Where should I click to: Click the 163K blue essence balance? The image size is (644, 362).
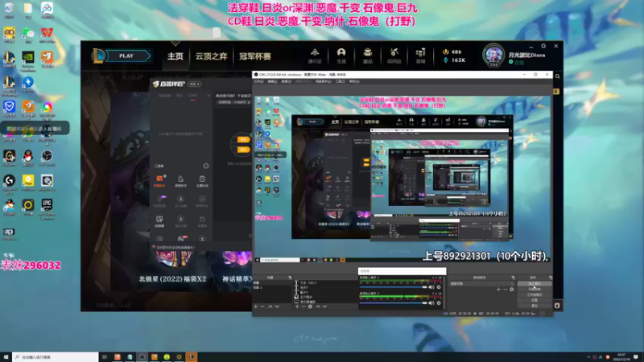click(454, 60)
